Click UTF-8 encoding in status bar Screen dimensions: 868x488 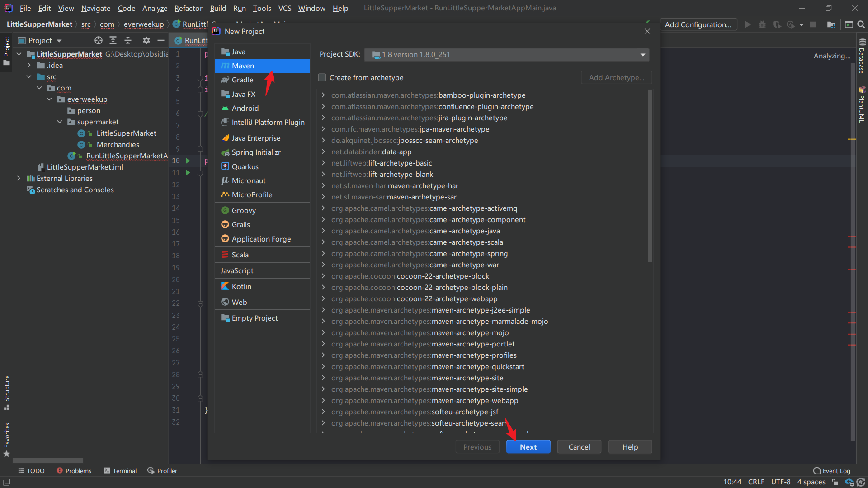coord(781,482)
